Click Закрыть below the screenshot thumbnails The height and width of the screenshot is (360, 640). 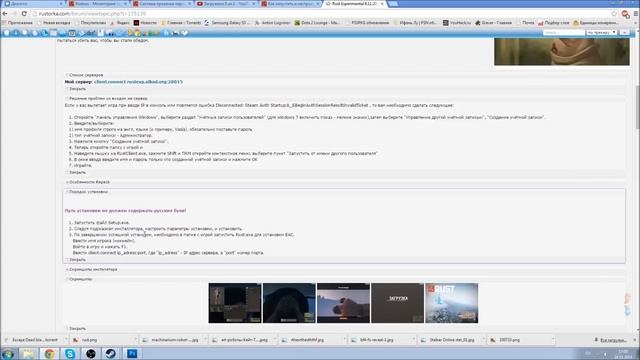pos(76,328)
